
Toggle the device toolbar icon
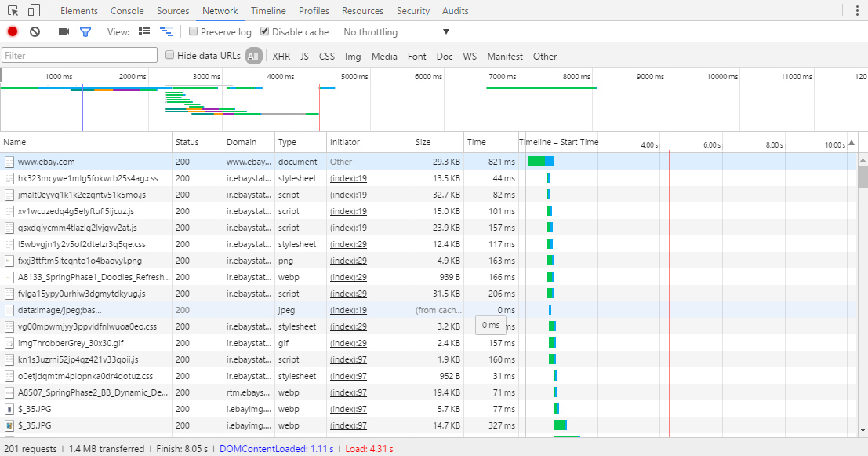click(x=32, y=10)
